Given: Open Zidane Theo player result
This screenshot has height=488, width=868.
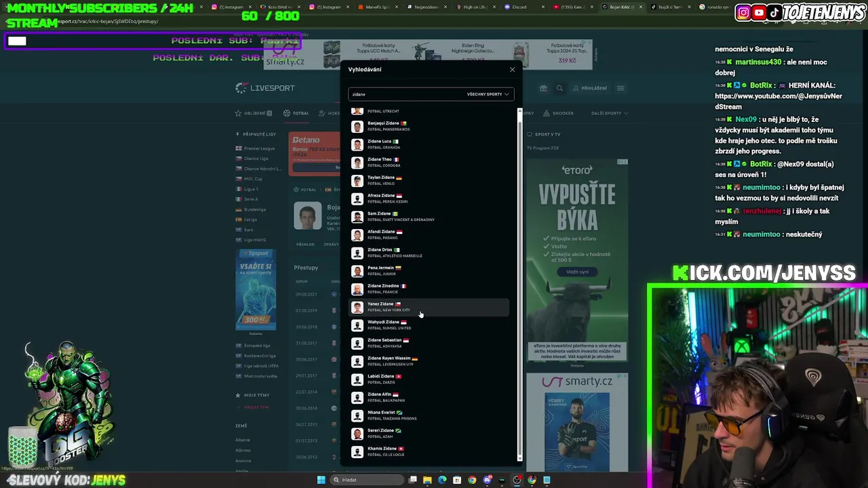Looking at the screenshot, I should point(429,162).
